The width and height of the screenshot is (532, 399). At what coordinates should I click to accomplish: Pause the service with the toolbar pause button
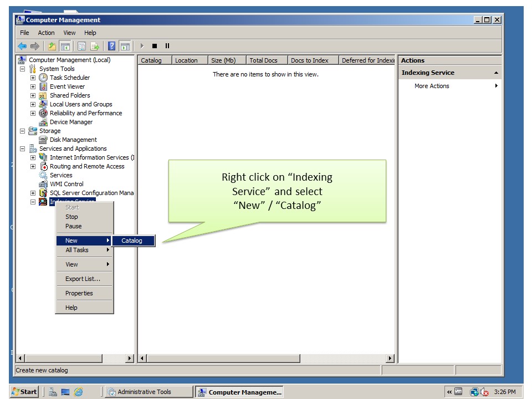click(167, 46)
